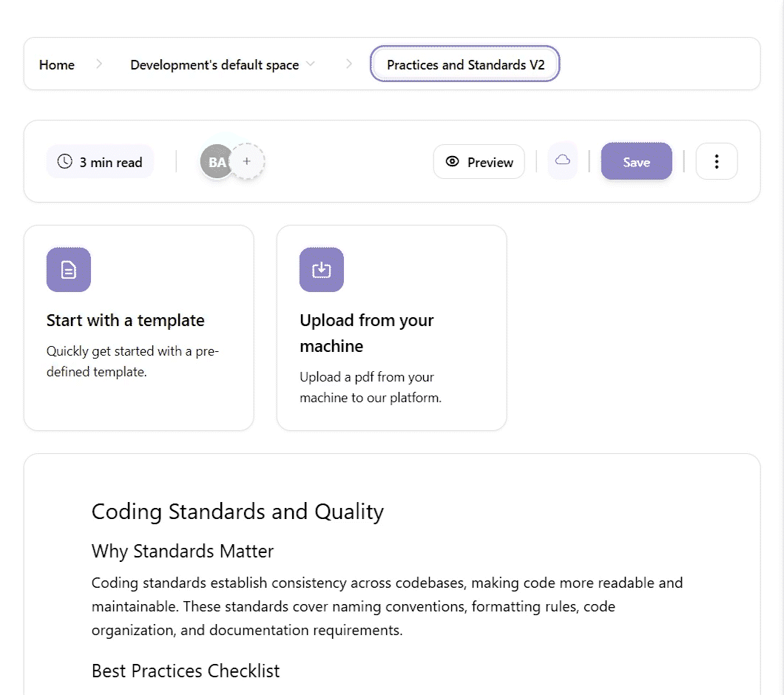Viewport: 784px width, 695px height.
Task: Toggle the document Preview with the eye button
Action: pos(479,162)
